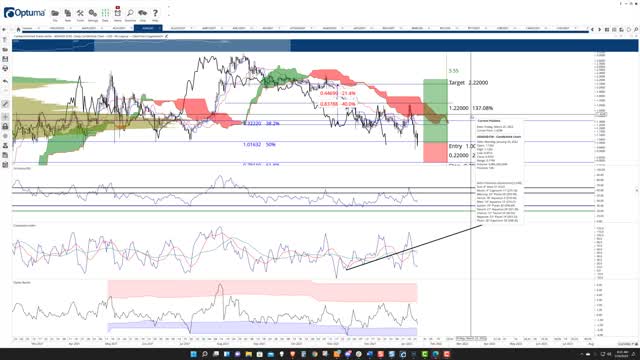Click the 1.22000 137.08% reward label
This screenshot has width=640, height=360.
pyautogui.click(x=471, y=108)
